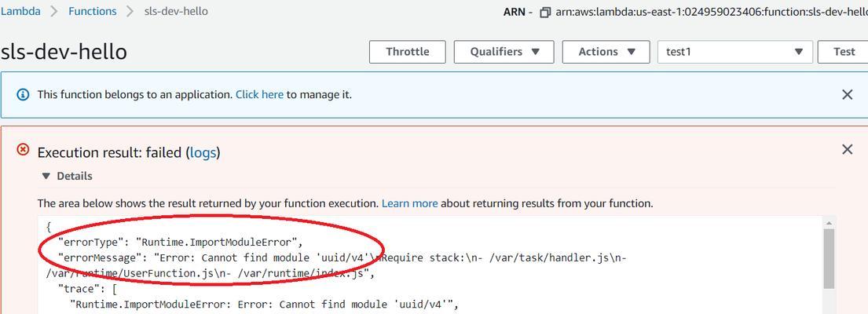Screen dimensions: 868x314
Task: Click the info icon in application banner
Action: coord(23,94)
